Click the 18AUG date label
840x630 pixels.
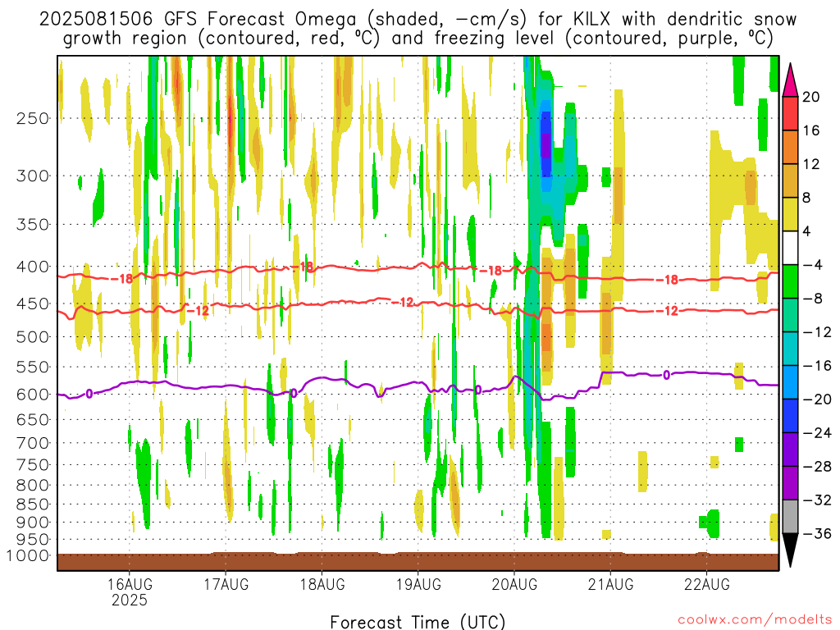click(322, 584)
